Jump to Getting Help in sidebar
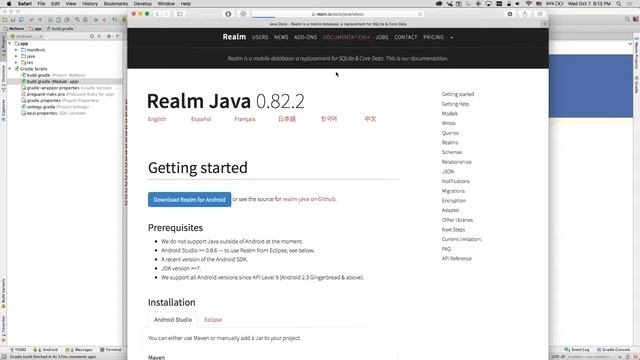 456,104
